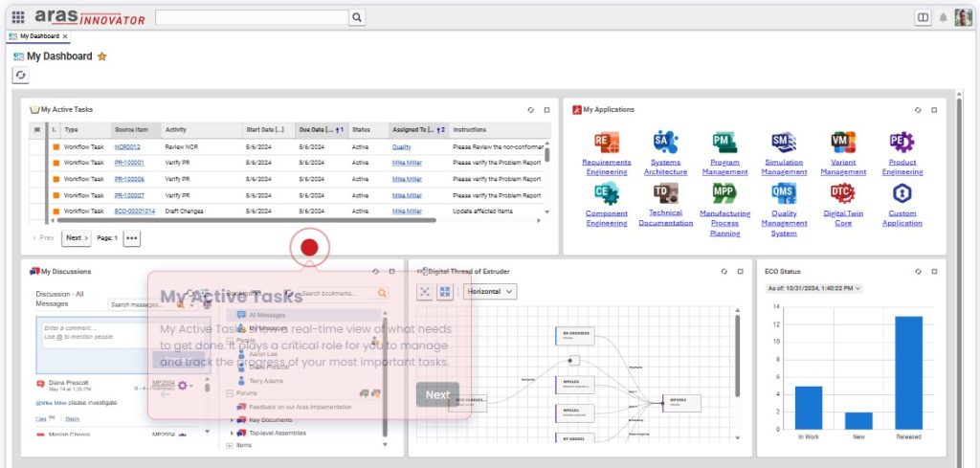
Task: Click the search magnifier icon in header
Action: 357,17
